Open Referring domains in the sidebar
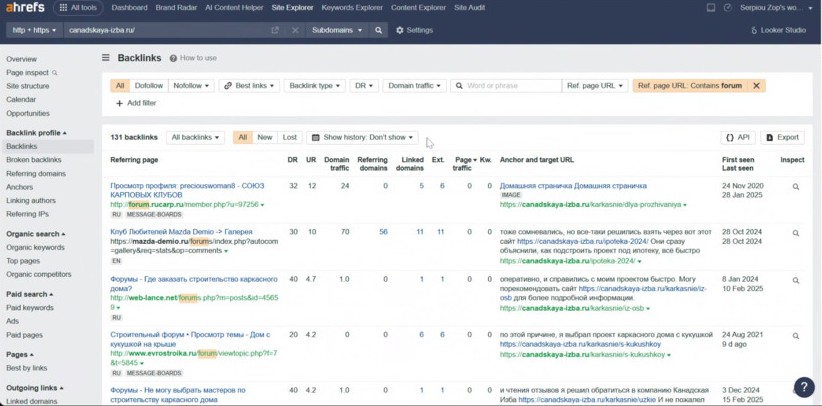 click(36, 174)
